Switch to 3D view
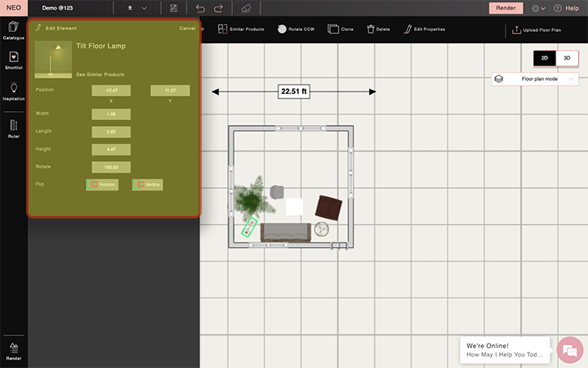 567,58
